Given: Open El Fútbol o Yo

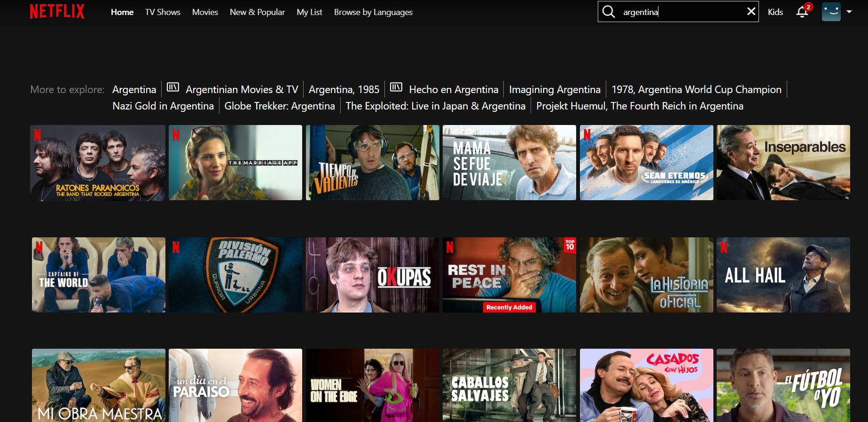Looking at the screenshot, I should [x=783, y=385].
